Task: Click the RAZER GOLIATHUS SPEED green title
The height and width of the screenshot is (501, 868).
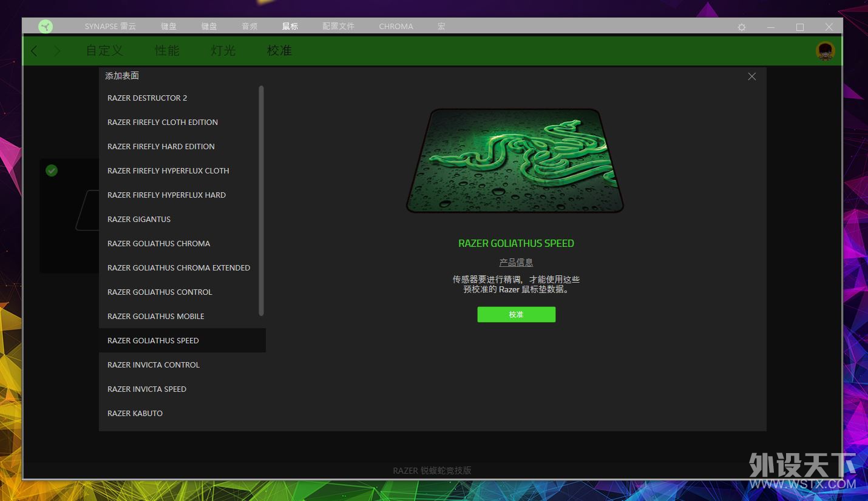Action: (516, 243)
